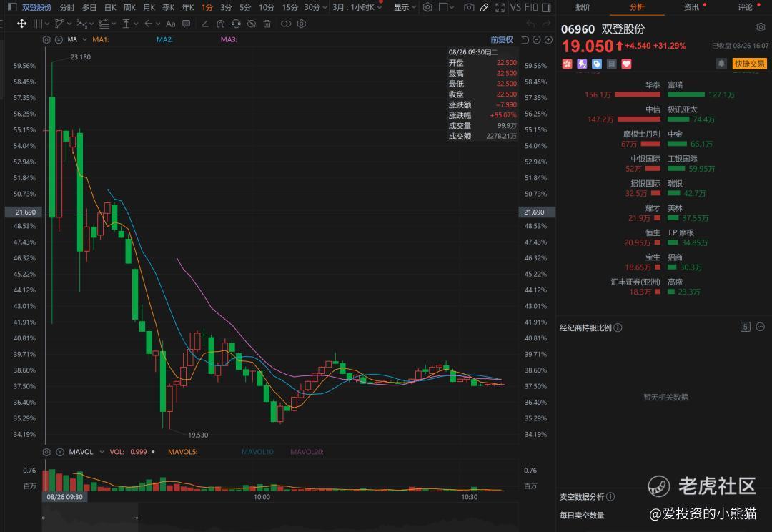Screen dimensions: 772x532
Task: Switch chart to fullscreen mode
Action: [x=500, y=7]
